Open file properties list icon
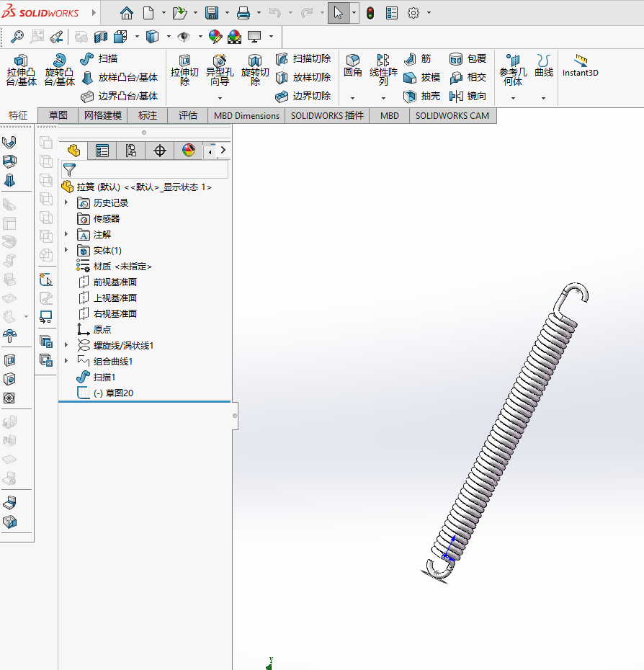The image size is (644, 670). (x=392, y=13)
